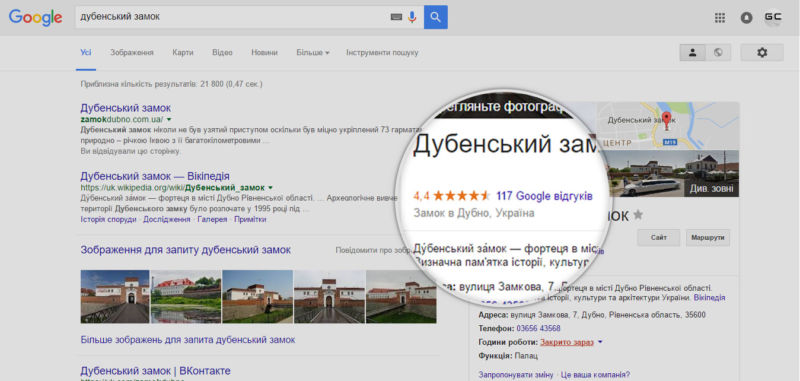Click the blue search magnifier button
Screen dimensions: 800x381
pos(435,17)
